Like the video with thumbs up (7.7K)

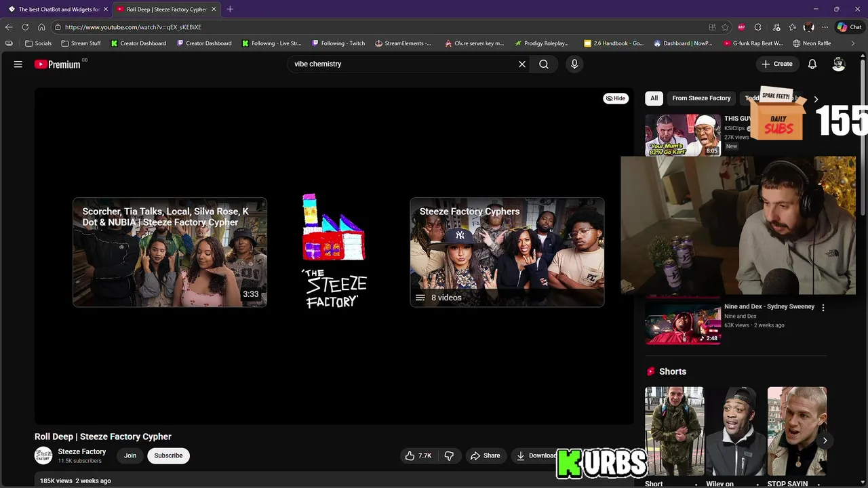[418, 455]
